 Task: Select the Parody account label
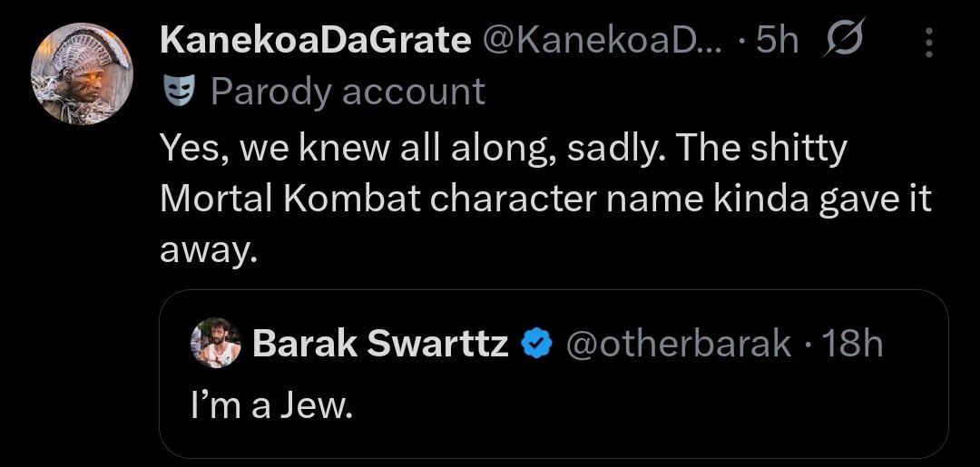348,92
